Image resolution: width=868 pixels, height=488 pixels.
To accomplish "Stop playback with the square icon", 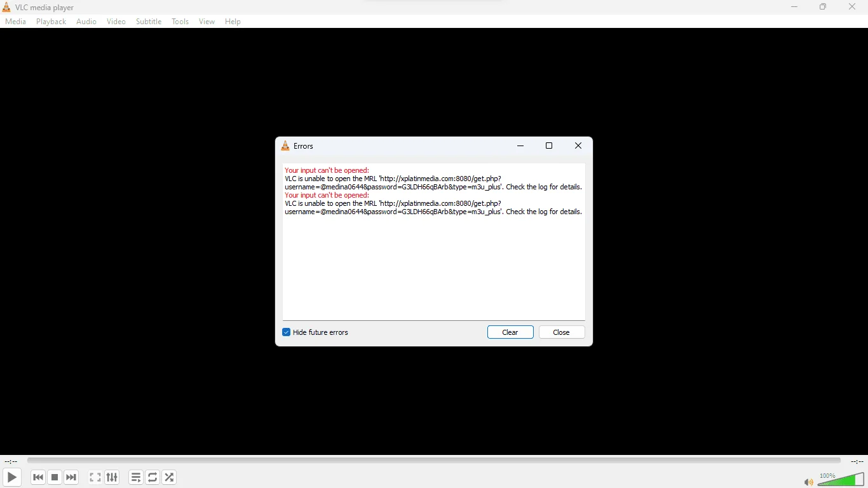I will click(55, 477).
